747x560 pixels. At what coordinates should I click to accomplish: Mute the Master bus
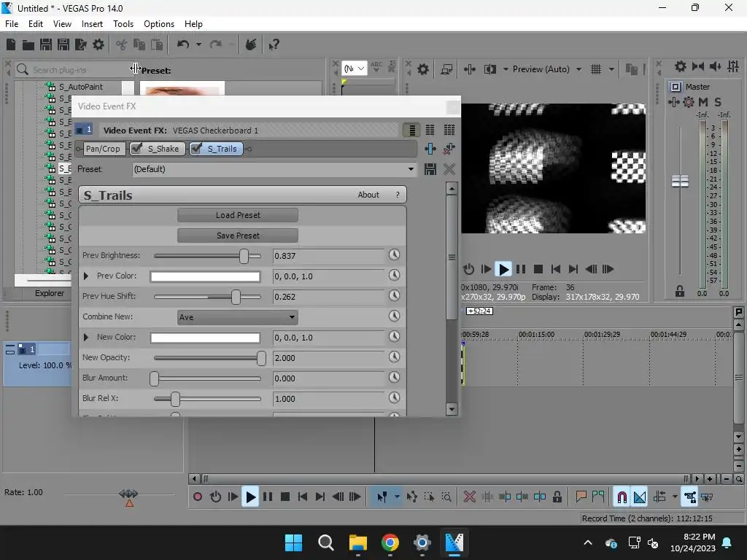click(x=703, y=102)
